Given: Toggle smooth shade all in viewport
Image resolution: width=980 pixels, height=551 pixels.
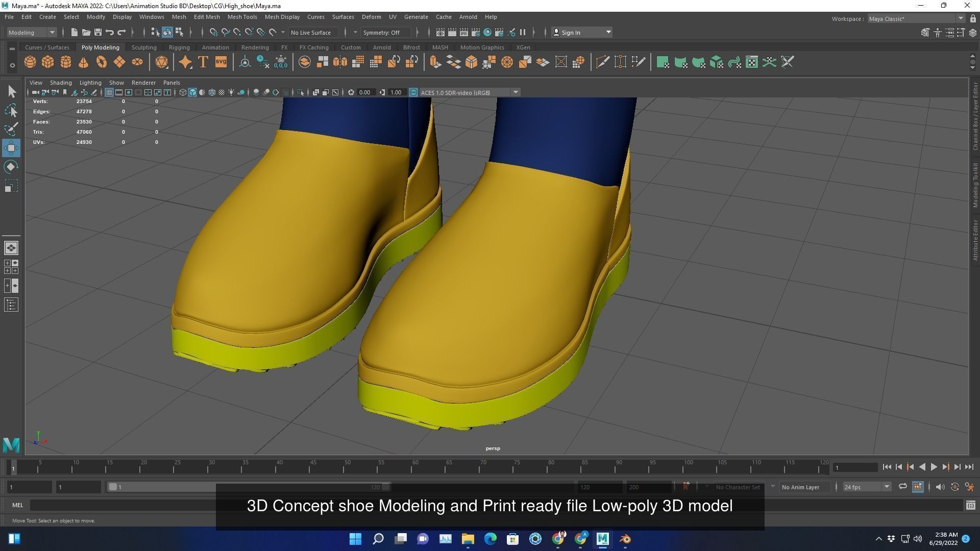Looking at the screenshot, I should [192, 92].
